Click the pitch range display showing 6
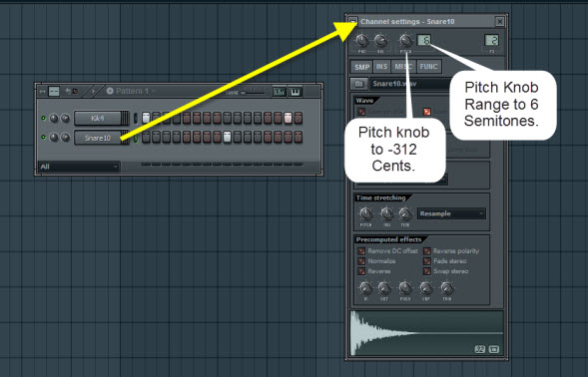Viewport: 588px width, 377px height. tap(424, 40)
